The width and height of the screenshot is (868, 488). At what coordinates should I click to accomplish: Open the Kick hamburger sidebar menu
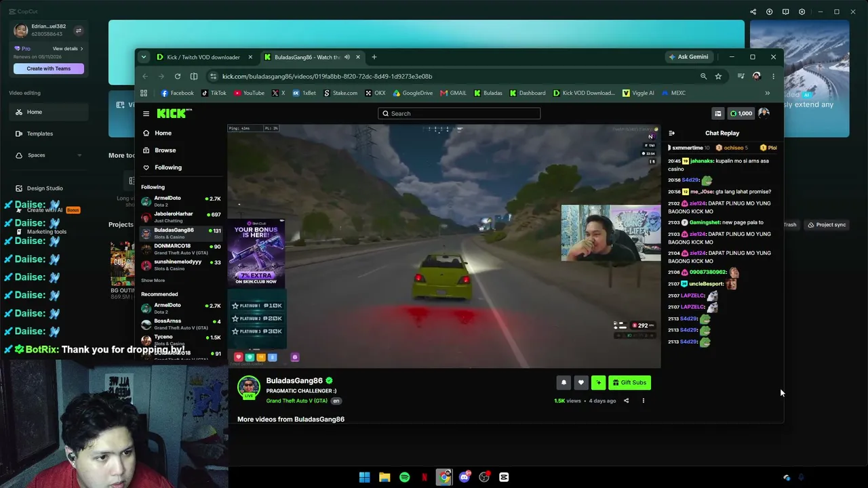tap(146, 114)
